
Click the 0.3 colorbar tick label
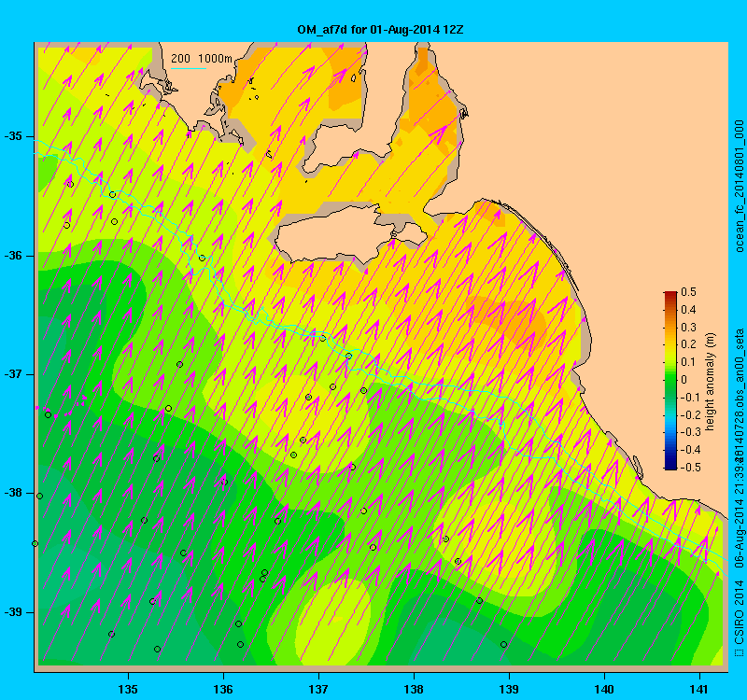pos(688,328)
